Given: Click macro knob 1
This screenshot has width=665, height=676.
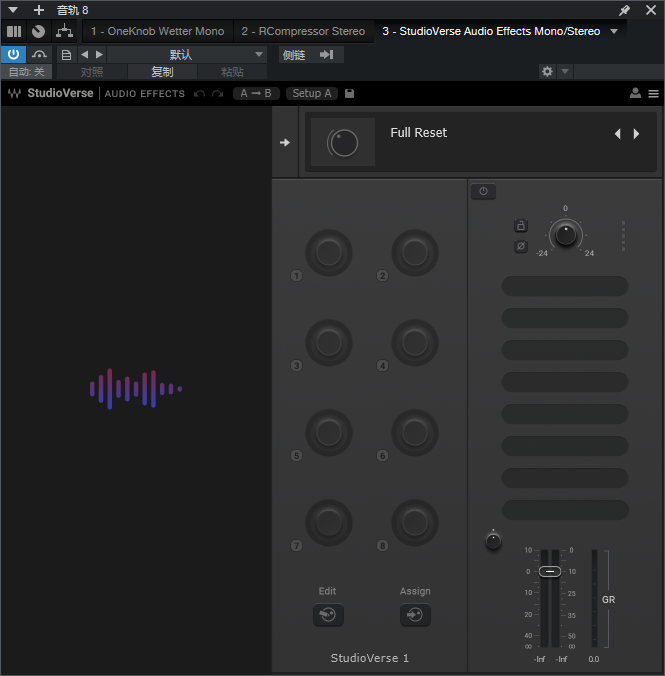Looking at the screenshot, I should coord(329,253).
